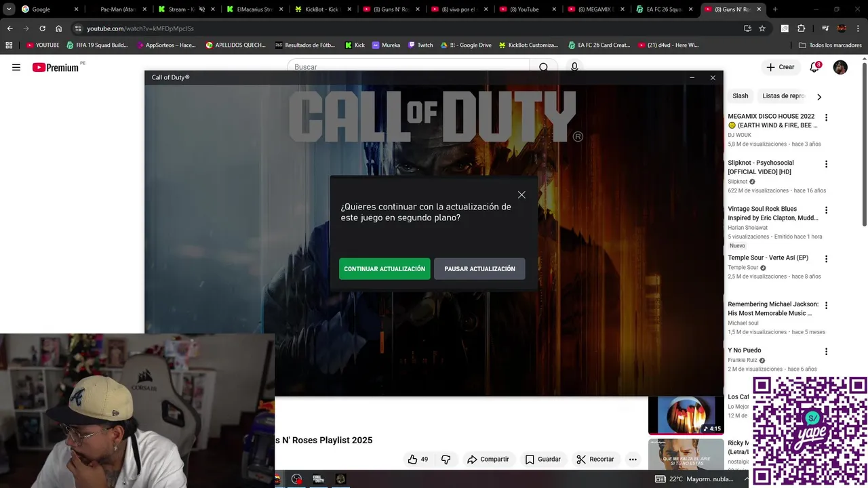Click PAUSAR ACTUALIZACIÓN button
The width and height of the screenshot is (868, 488).
pyautogui.click(x=479, y=269)
